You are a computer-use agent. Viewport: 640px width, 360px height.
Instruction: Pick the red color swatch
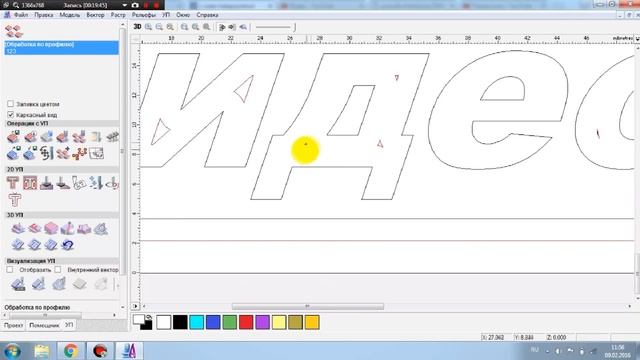click(x=246, y=322)
